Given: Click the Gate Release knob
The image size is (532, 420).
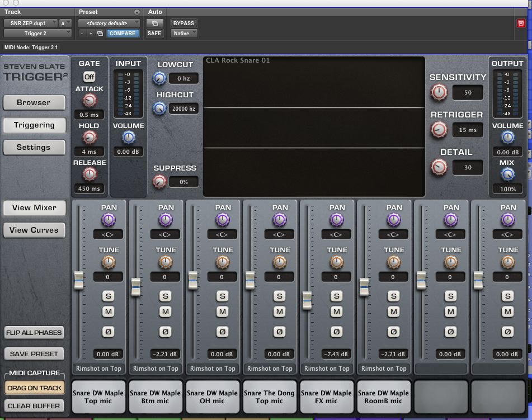Looking at the screenshot, I should point(90,174).
